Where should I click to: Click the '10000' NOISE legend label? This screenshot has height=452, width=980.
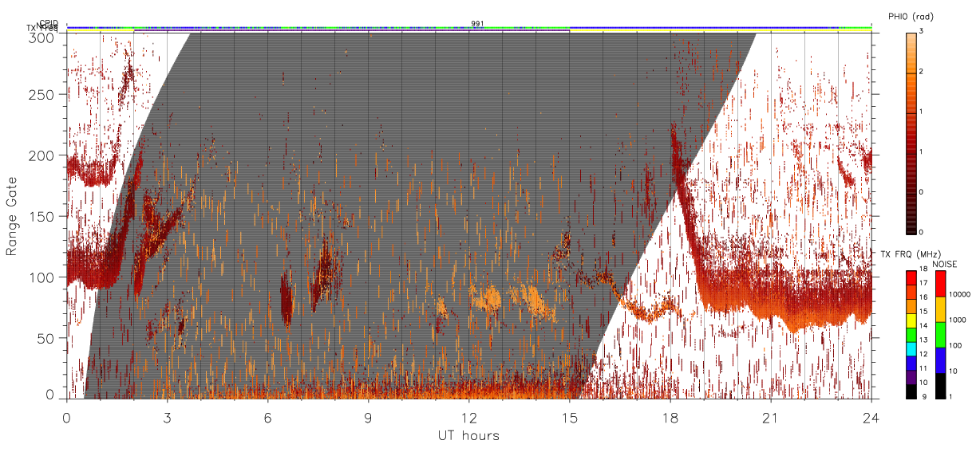pos(959,294)
